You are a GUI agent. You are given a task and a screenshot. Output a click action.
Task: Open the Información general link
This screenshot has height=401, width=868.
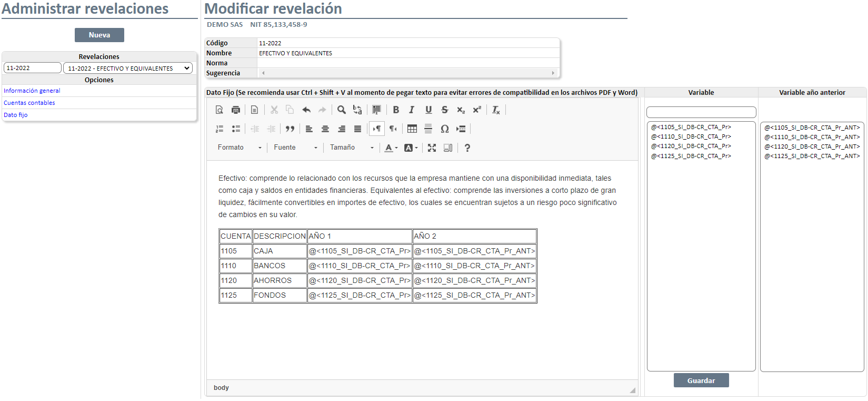32,91
